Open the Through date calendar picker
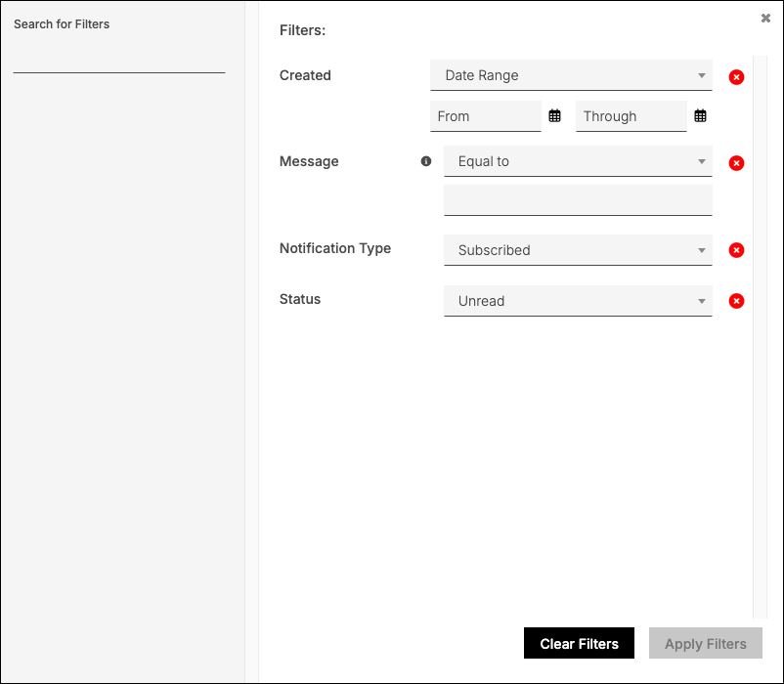The image size is (784, 684). click(x=700, y=116)
